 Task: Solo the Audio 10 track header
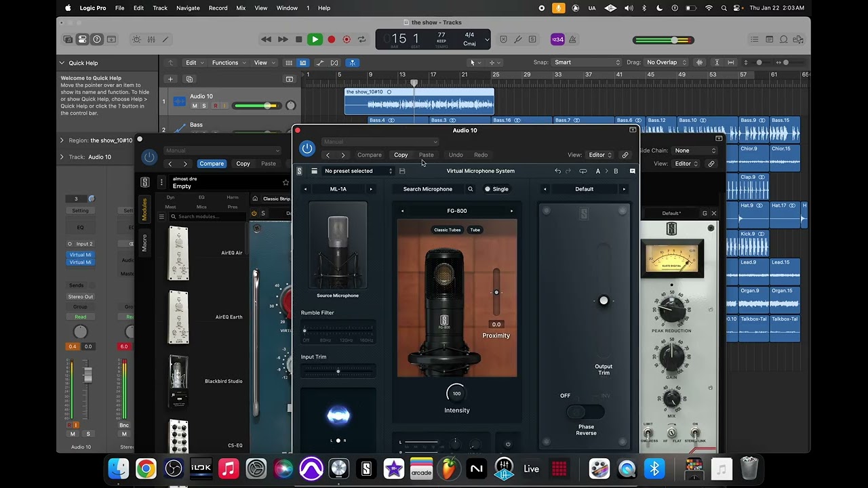pos(203,106)
